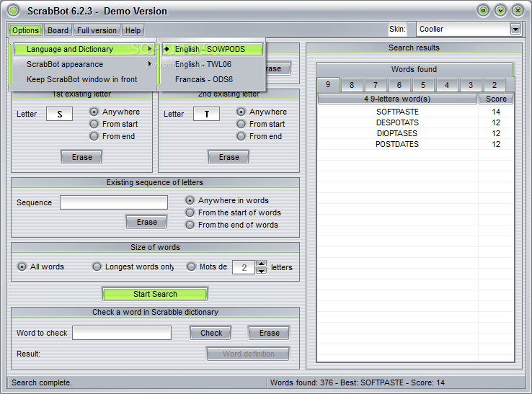Open the Skin dropdown arrow
Screen dimensions: 532x394
[515, 29]
